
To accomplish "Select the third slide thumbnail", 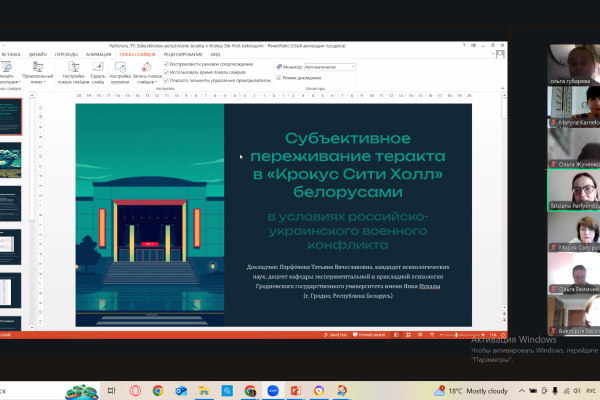I will [10, 203].
